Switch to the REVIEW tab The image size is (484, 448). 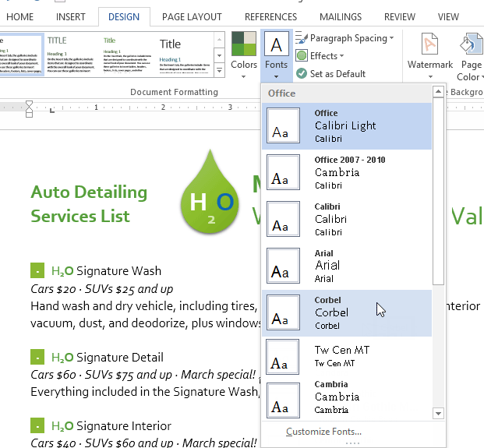click(400, 16)
